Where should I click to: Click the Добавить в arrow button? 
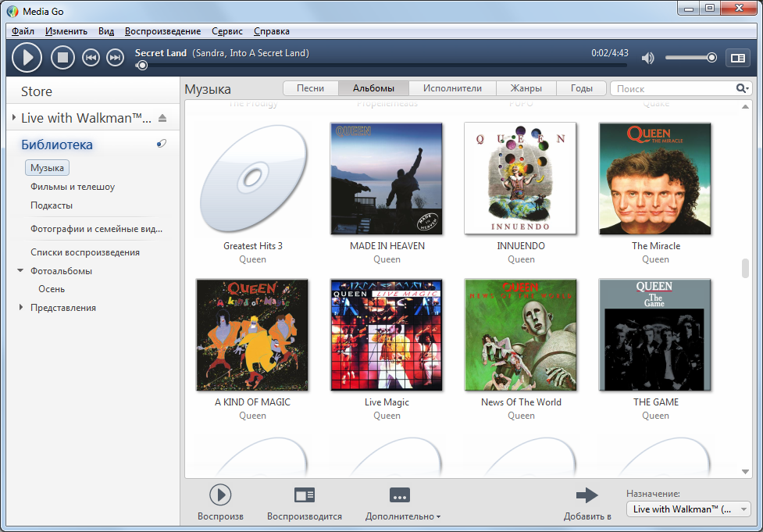[587, 502]
